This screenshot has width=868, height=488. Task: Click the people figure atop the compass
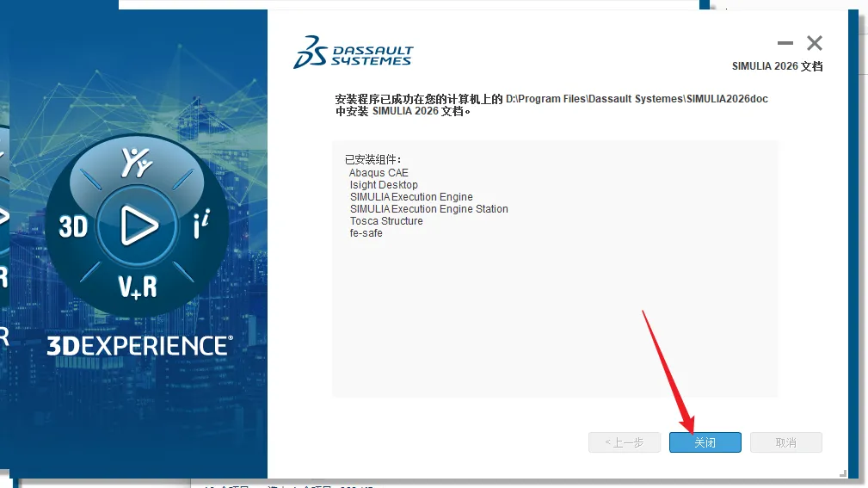click(136, 162)
